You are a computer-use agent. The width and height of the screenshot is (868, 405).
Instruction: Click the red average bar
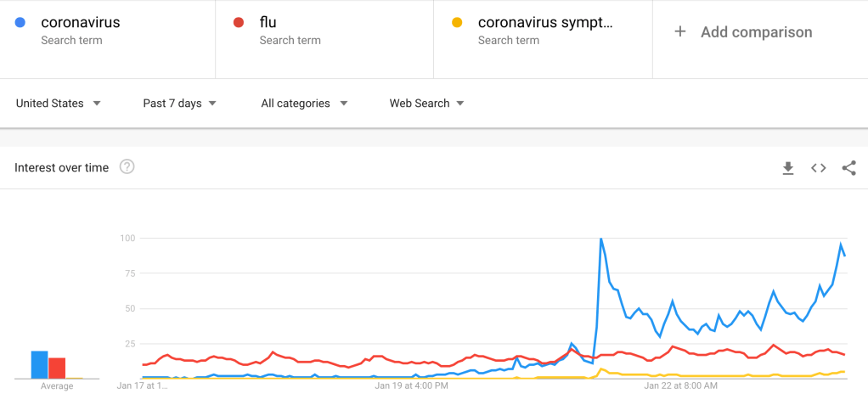coord(57,368)
